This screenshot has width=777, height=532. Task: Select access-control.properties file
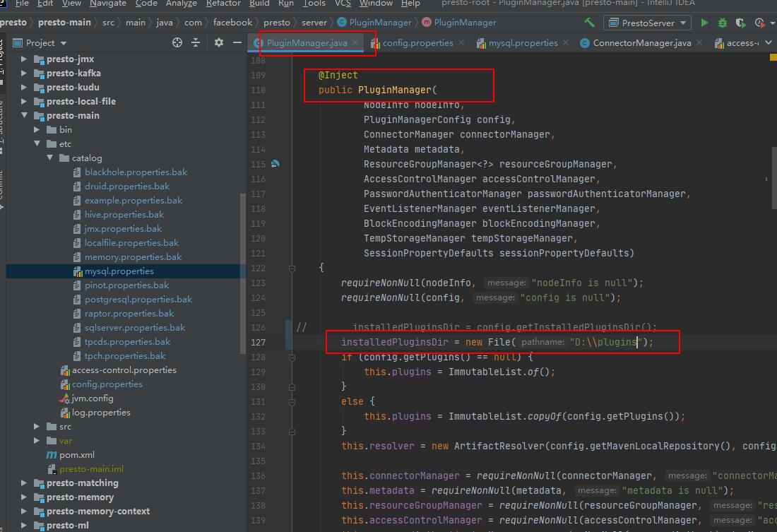point(124,370)
